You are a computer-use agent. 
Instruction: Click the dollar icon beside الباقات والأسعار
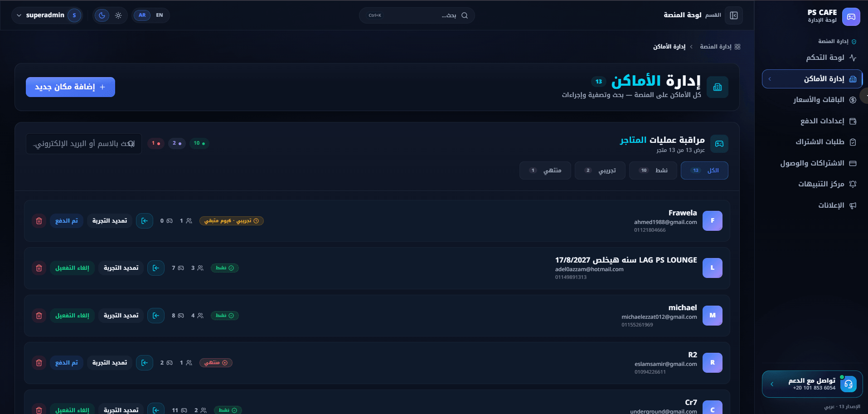click(853, 100)
